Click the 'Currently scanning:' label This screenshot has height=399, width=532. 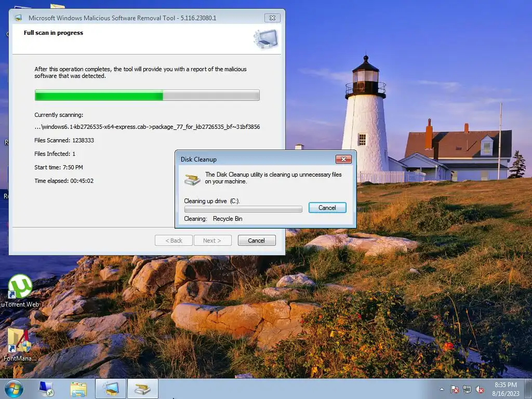pos(59,115)
